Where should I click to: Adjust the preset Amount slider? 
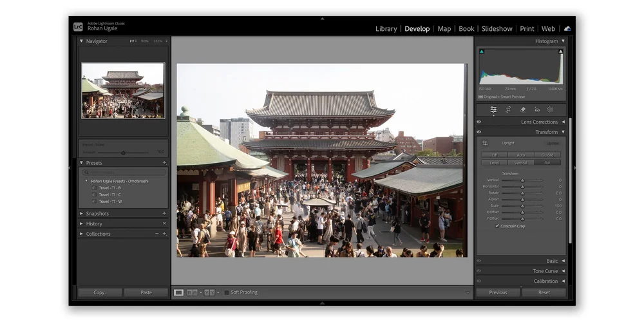coord(123,153)
